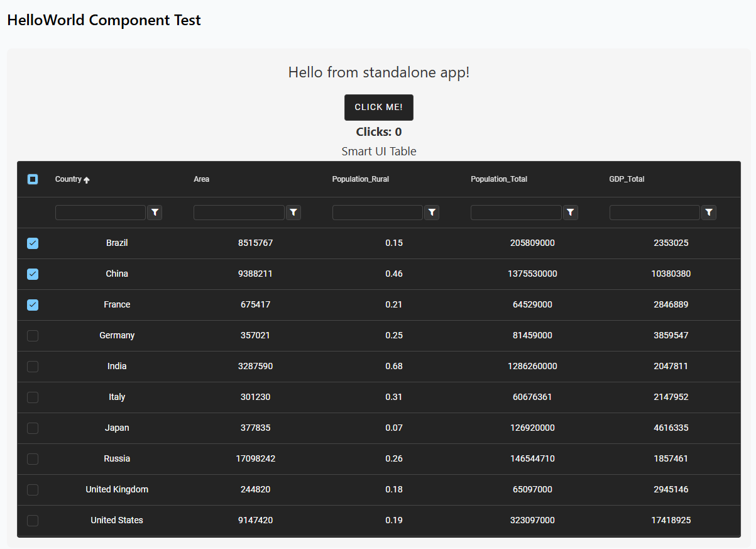This screenshot has width=756, height=549.
Task: Uncheck the China row checkbox
Action: pos(33,274)
